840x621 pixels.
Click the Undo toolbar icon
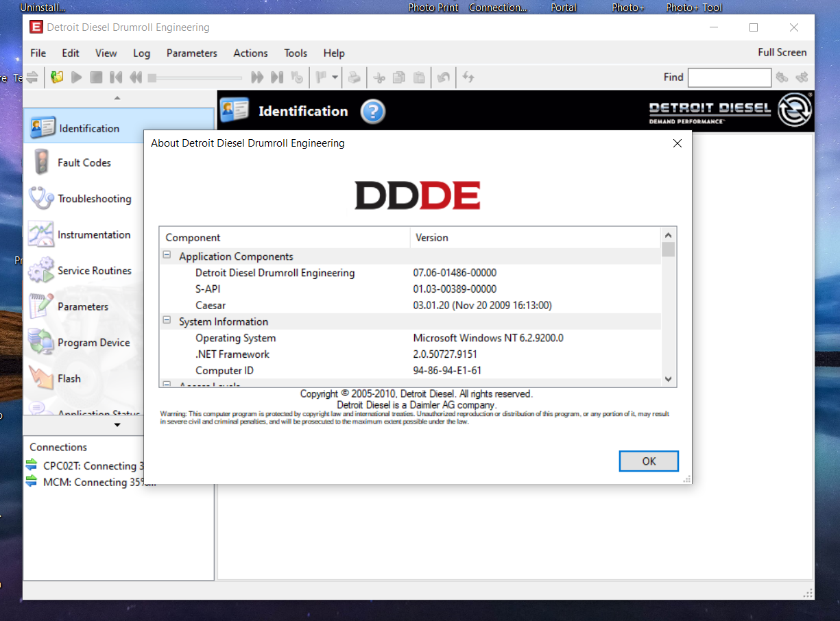coord(444,77)
